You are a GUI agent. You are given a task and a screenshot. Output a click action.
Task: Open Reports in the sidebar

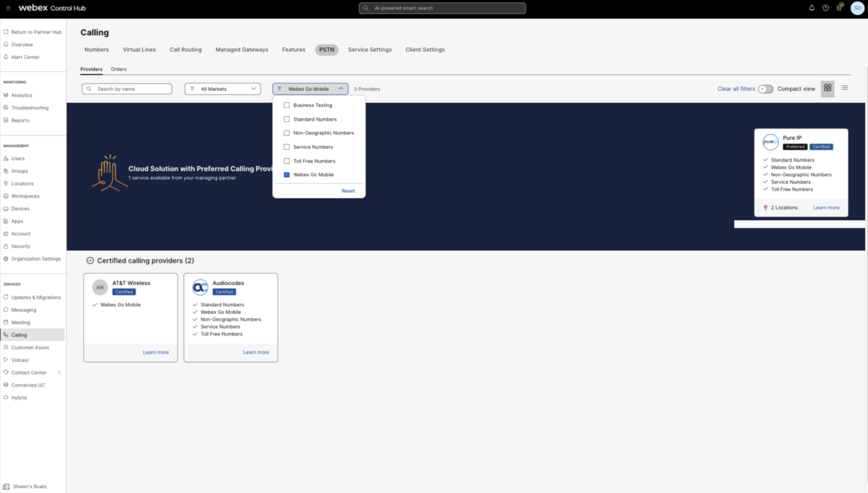coord(20,120)
